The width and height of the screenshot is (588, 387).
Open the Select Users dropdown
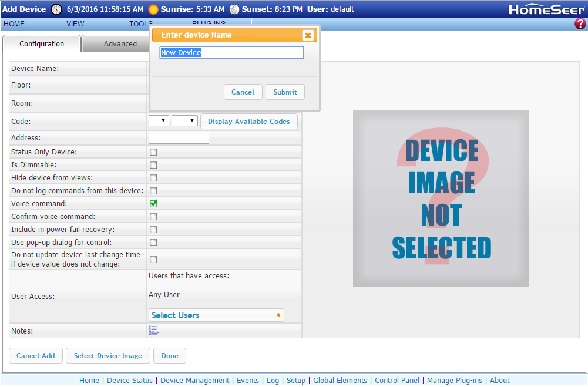(x=216, y=315)
